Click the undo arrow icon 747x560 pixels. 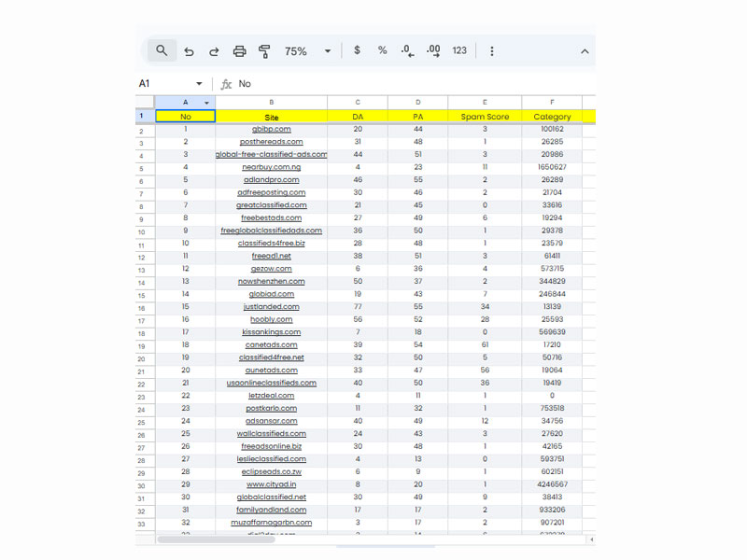(x=190, y=51)
